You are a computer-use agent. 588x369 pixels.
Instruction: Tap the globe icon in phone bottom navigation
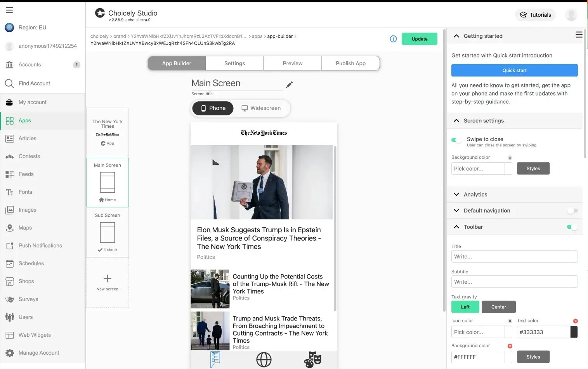(x=264, y=360)
